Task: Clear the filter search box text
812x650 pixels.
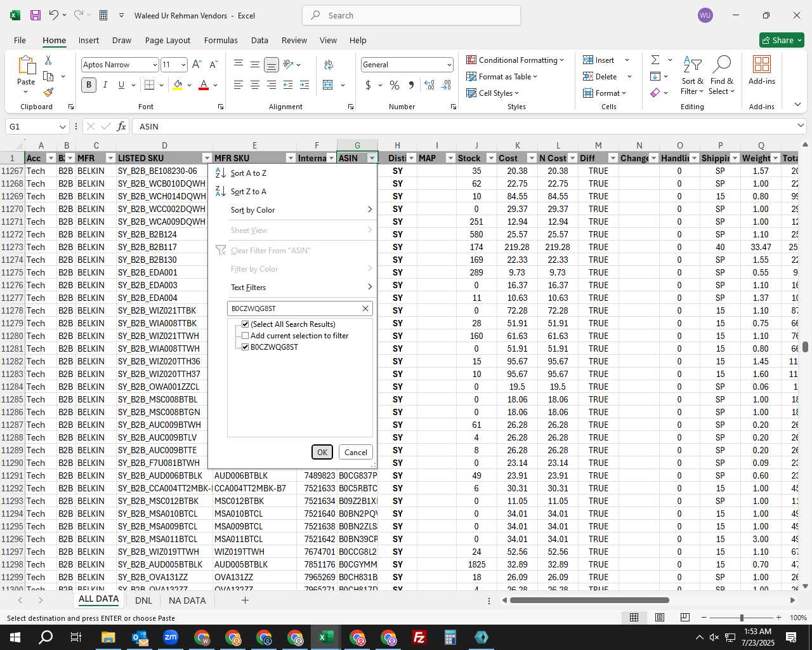Action: click(x=365, y=308)
